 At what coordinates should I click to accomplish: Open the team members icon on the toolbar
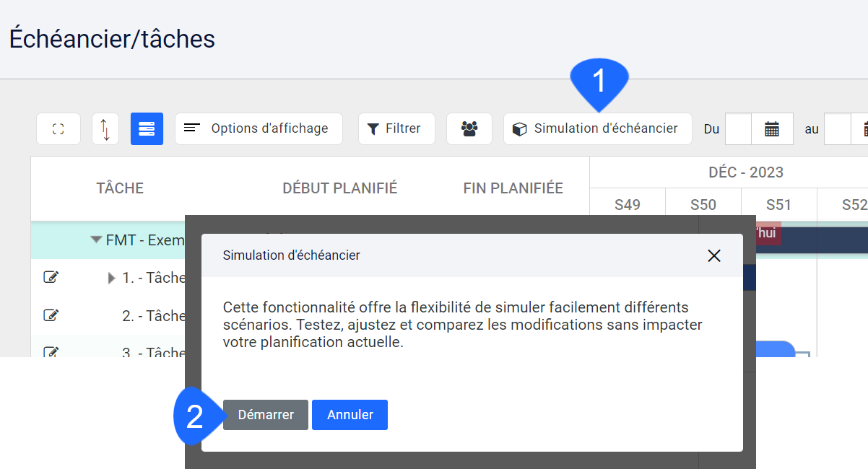coord(469,128)
